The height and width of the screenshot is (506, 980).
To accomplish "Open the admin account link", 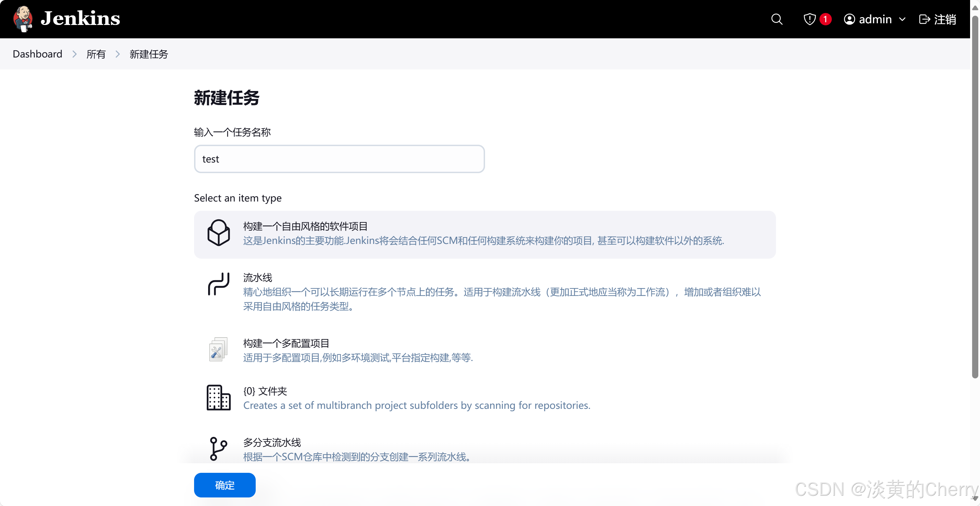I will [875, 19].
